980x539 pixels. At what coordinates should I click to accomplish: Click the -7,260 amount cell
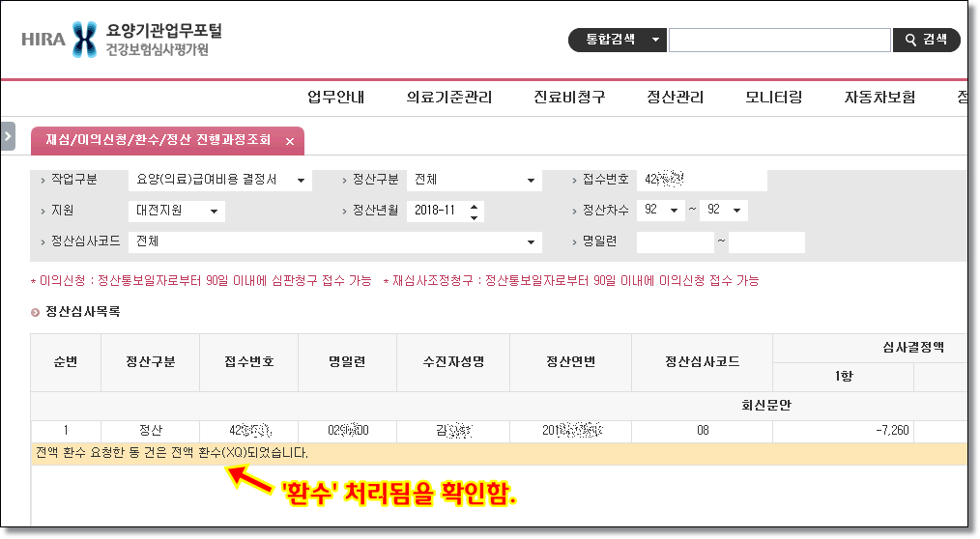tap(843, 431)
